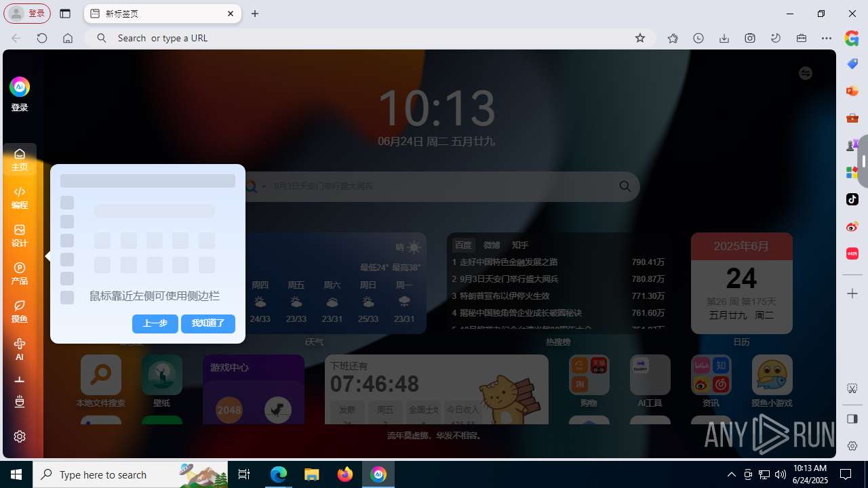Viewport: 868px width, 488px height.
Task: Click the calendar widget showing 24
Action: (742, 283)
